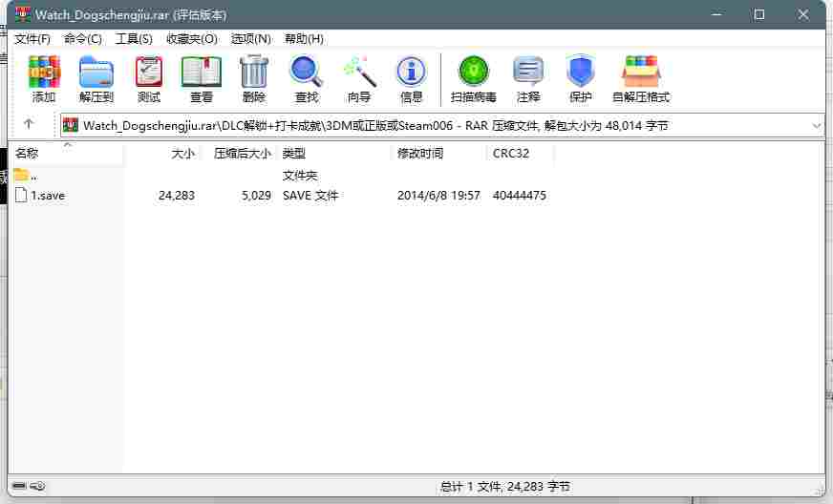Open the Comment (注释) icon
Image resolution: width=833 pixels, height=504 pixels.
(x=528, y=78)
